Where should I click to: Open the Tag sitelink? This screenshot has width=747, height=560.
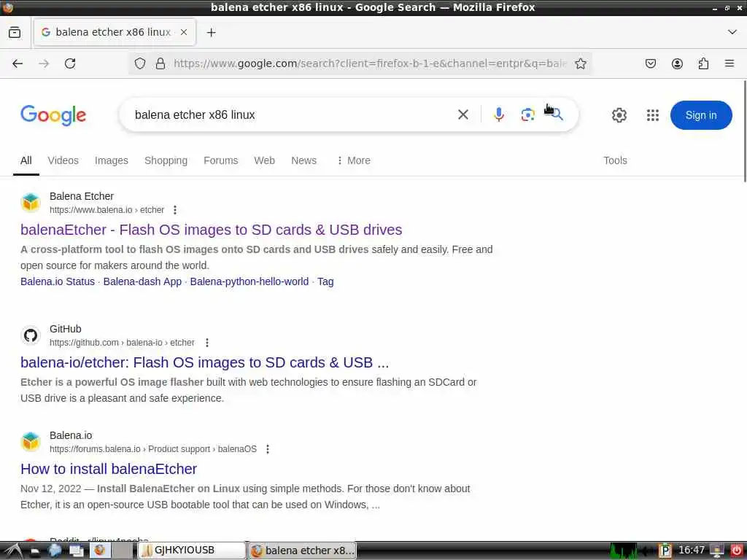(x=325, y=281)
